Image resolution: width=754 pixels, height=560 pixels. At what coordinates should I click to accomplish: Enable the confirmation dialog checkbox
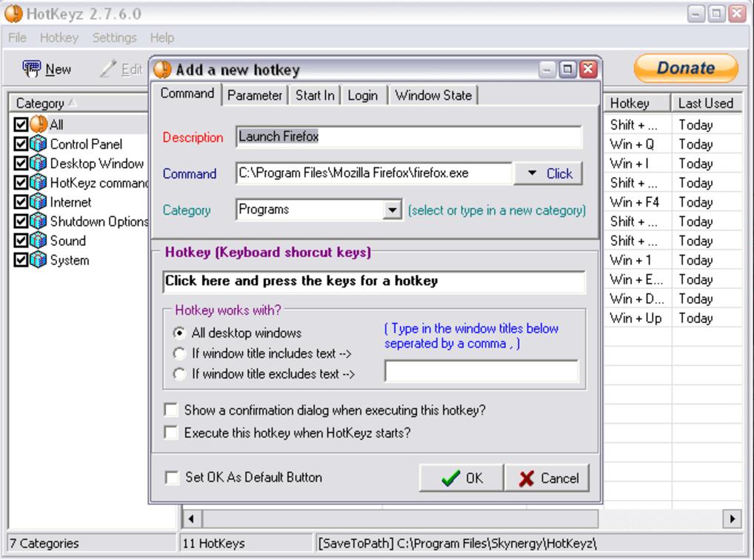(171, 410)
